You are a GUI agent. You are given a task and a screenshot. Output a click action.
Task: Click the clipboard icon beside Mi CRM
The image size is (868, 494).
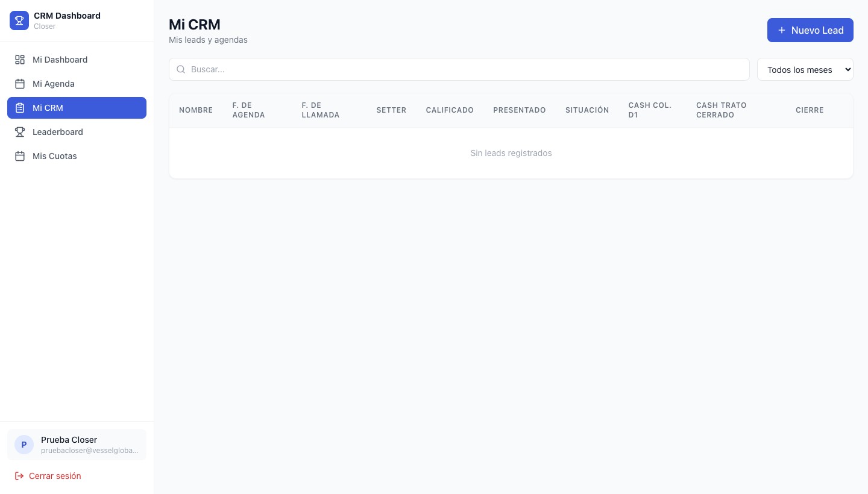coord(20,108)
